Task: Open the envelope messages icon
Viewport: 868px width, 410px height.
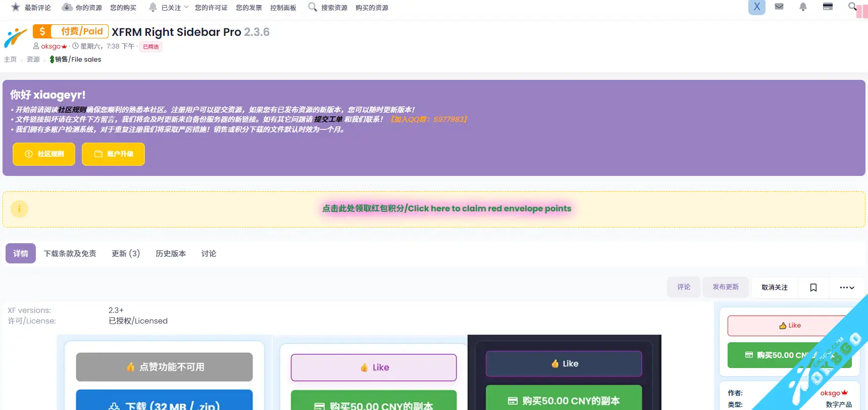Action: point(779,7)
